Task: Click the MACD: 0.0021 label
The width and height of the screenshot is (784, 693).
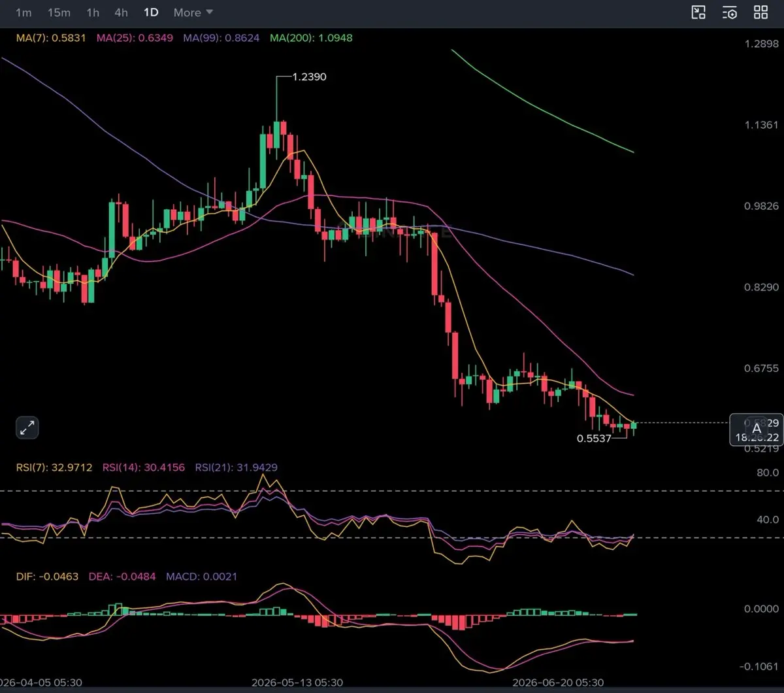Action: click(202, 577)
